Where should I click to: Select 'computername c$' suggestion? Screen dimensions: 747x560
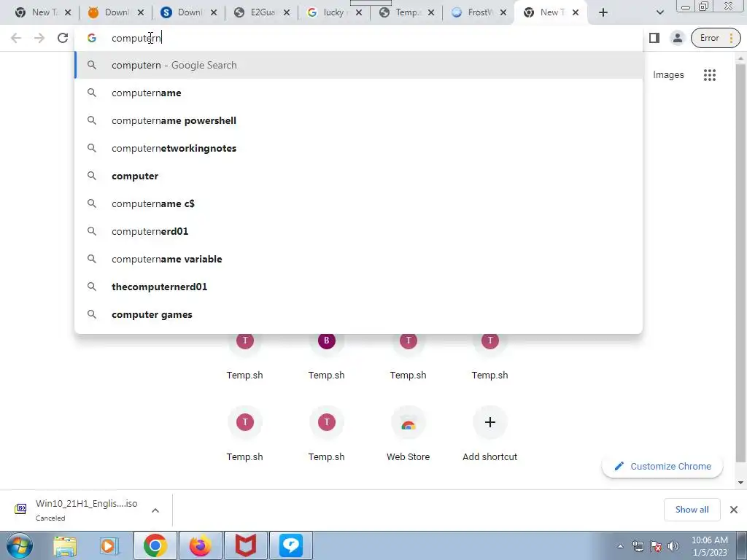[x=359, y=203]
